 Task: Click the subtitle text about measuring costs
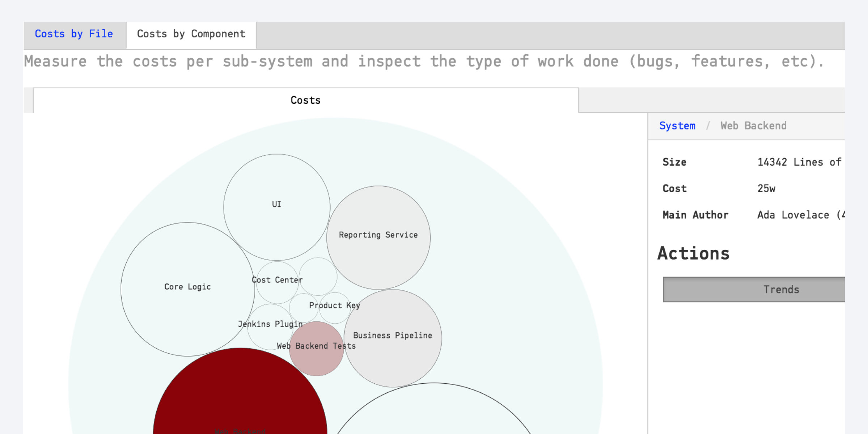(x=423, y=61)
